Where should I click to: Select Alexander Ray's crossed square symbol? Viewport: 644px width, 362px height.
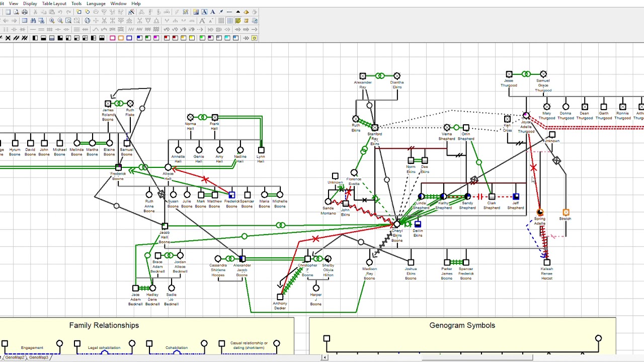(x=363, y=76)
